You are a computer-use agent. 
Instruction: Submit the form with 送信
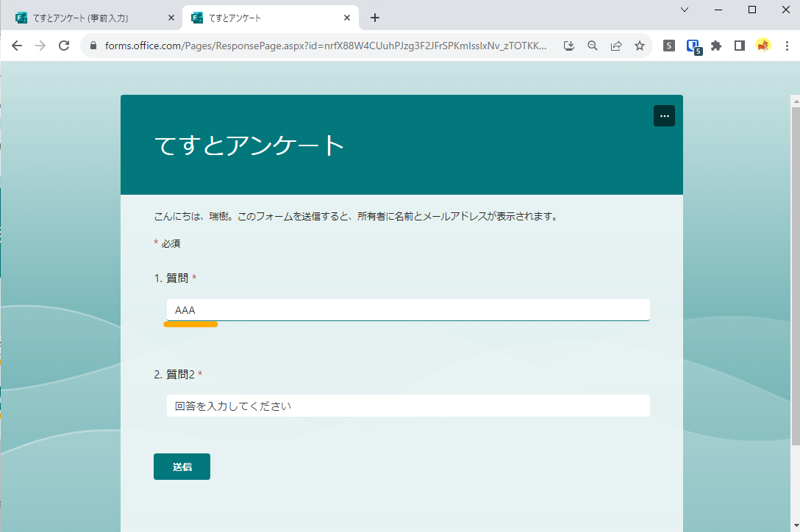(182, 467)
